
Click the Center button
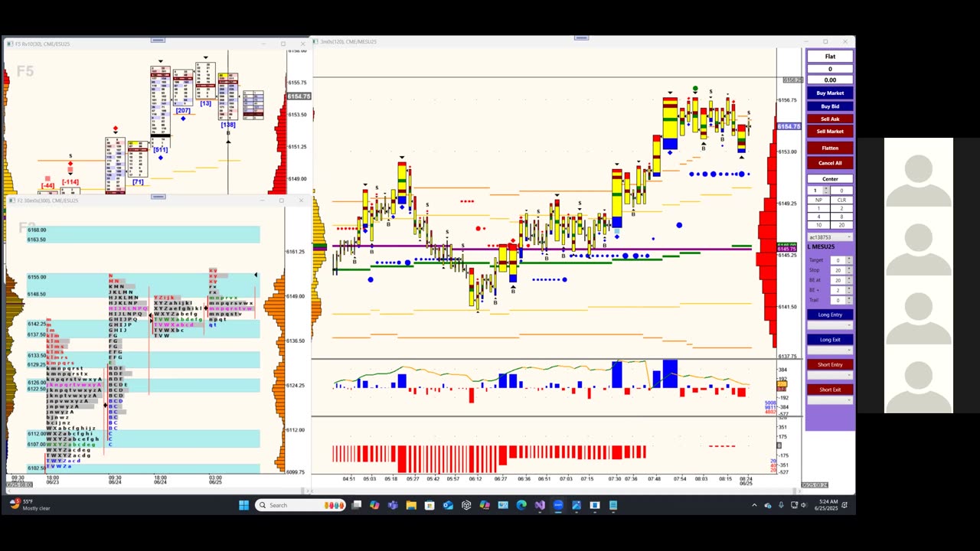(x=830, y=179)
